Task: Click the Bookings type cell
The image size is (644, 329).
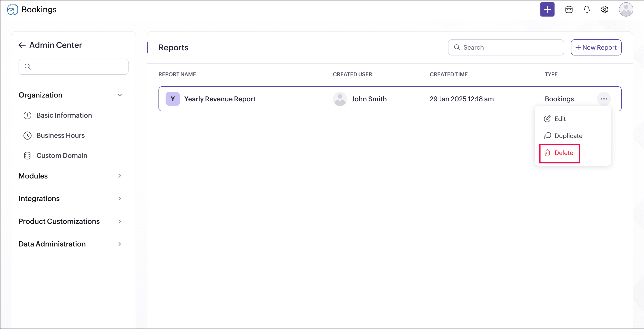Action: tap(559, 99)
